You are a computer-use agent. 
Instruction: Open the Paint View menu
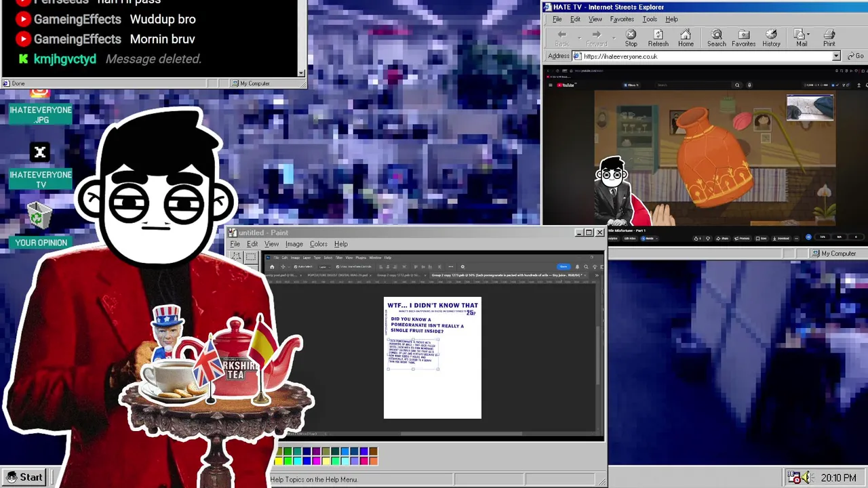pyautogui.click(x=271, y=244)
